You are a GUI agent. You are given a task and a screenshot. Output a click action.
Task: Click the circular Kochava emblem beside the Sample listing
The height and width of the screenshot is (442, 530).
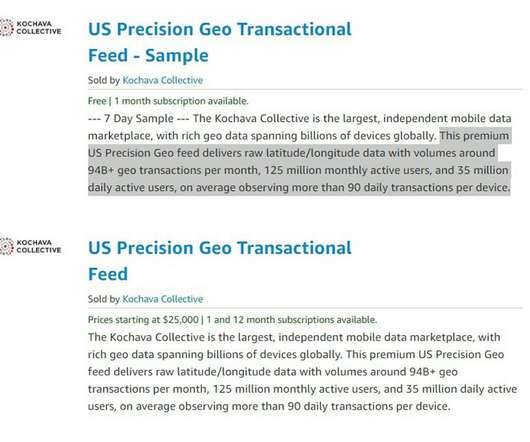point(6,28)
